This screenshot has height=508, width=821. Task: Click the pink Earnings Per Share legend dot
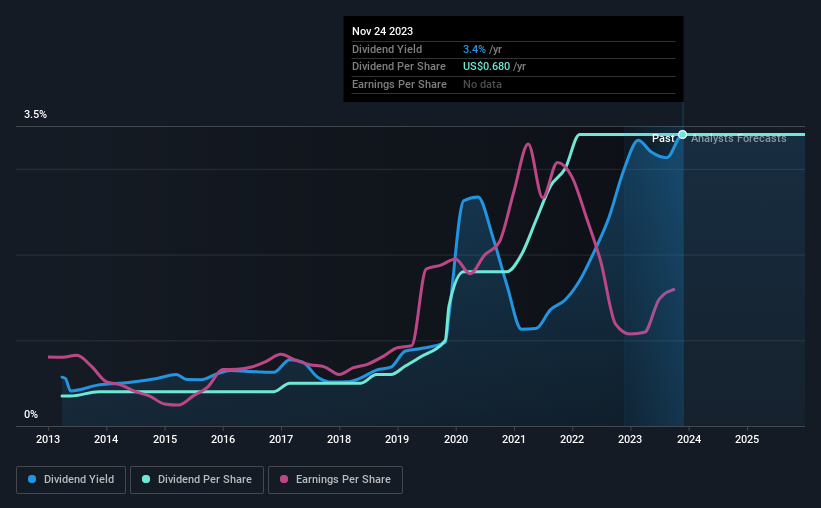[284, 479]
